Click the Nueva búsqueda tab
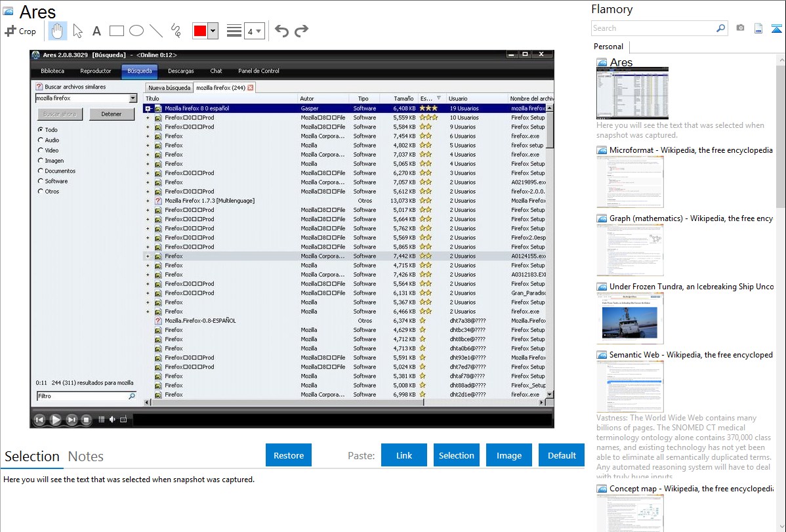Screen dimensions: 786x532 169,88
